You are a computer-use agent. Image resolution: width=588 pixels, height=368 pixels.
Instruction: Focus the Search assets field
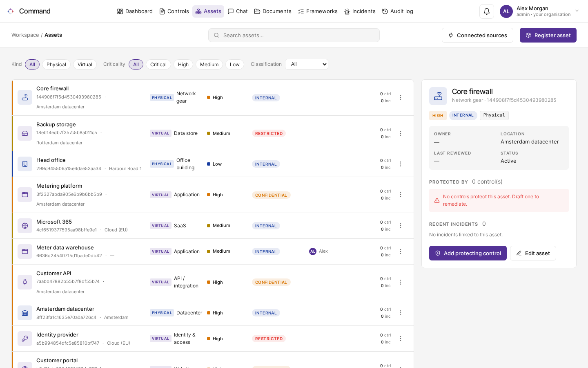pos(294,35)
